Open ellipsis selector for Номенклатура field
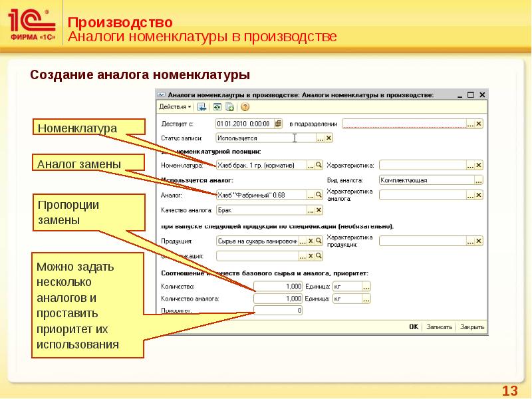This screenshot has height=399, width=532. 310,165
